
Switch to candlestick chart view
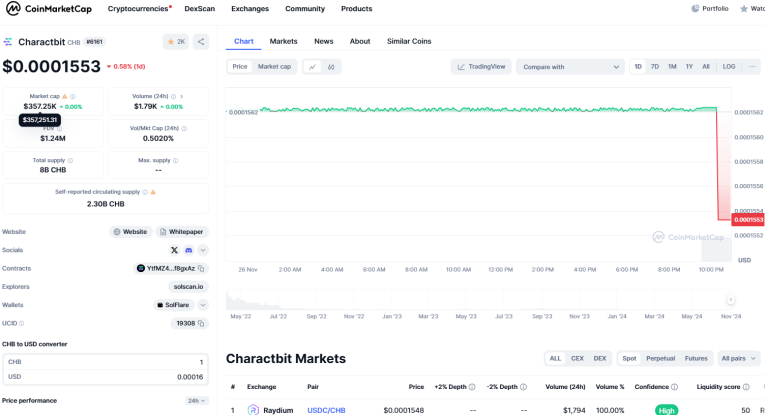pos(331,67)
